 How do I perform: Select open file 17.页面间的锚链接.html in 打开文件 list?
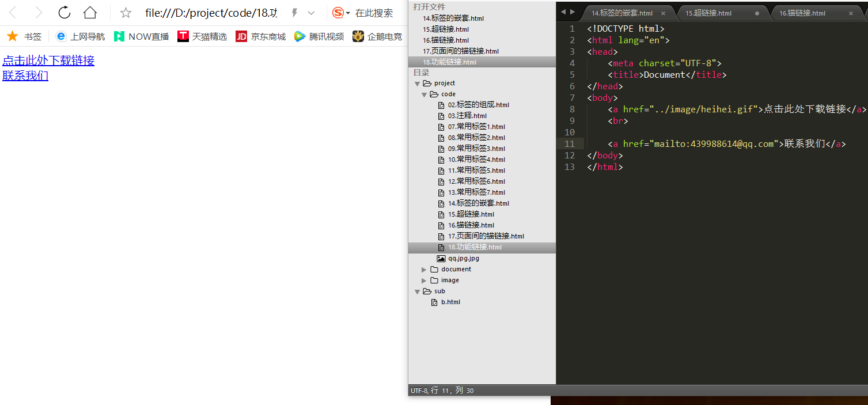461,51
